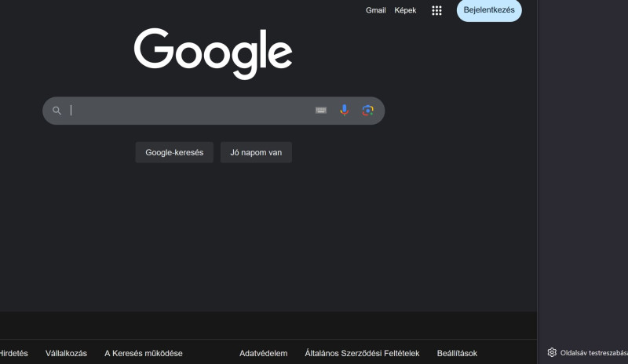
Task: Open the Google apps grid icon
Action: click(436, 10)
